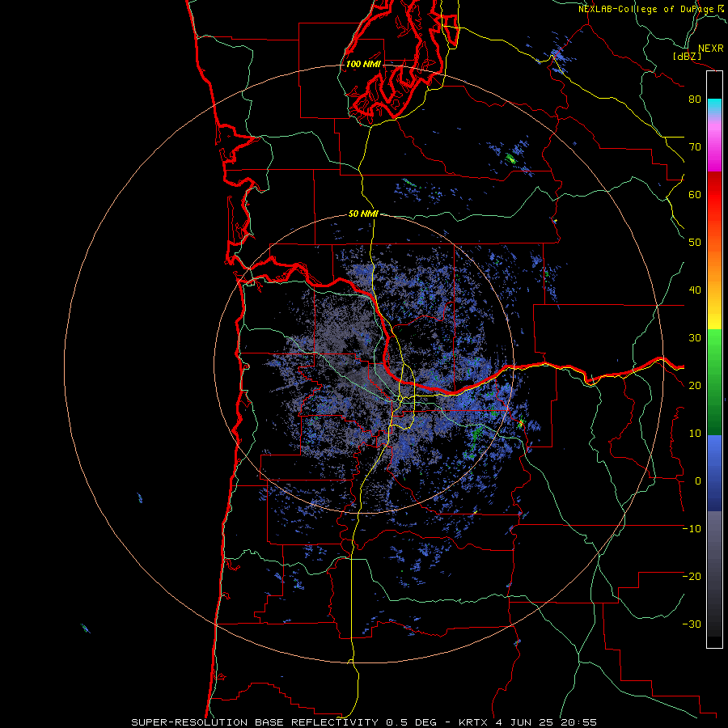
Task: Click the "50 NMI" range ring label
Action: (363, 214)
